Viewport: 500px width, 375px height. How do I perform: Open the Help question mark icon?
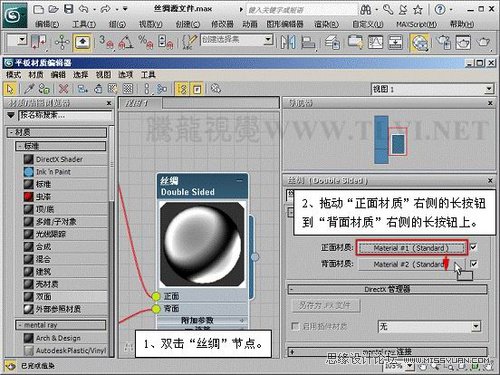click(x=440, y=10)
